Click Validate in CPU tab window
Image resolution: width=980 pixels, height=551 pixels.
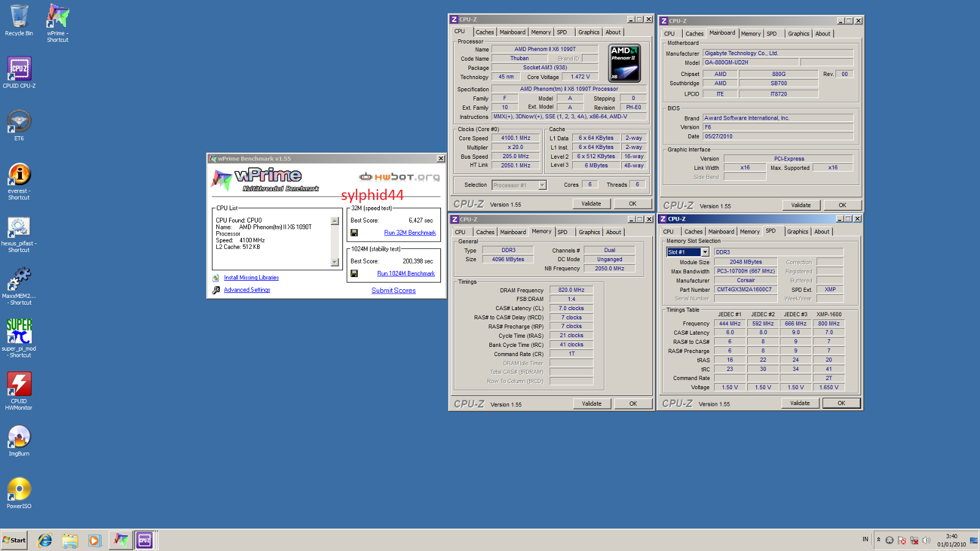(x=591, y=203)
